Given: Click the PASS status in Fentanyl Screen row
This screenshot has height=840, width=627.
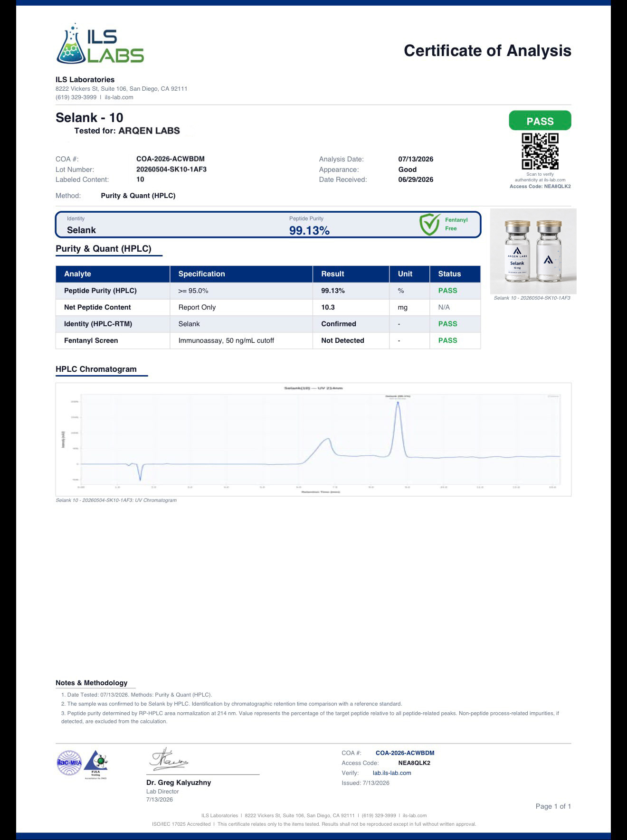Looking at the screenshot, I should [447, 340].
